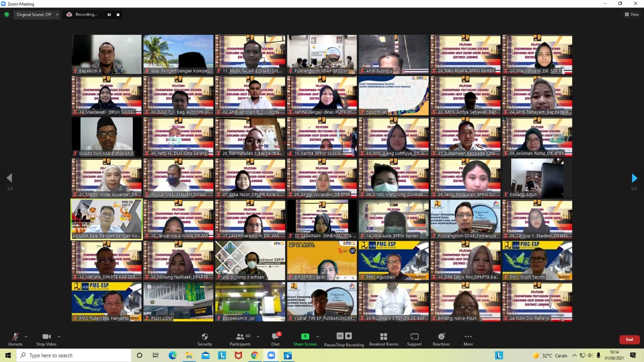Click the volume icon in system tray

pyautogui.click(x=590, y=355)
